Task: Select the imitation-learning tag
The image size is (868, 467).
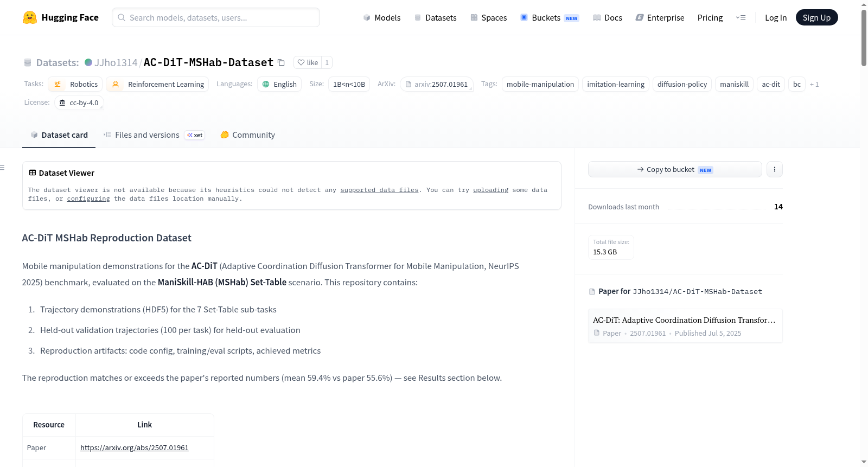Action: pyautogui.click(x=616, y=84)
